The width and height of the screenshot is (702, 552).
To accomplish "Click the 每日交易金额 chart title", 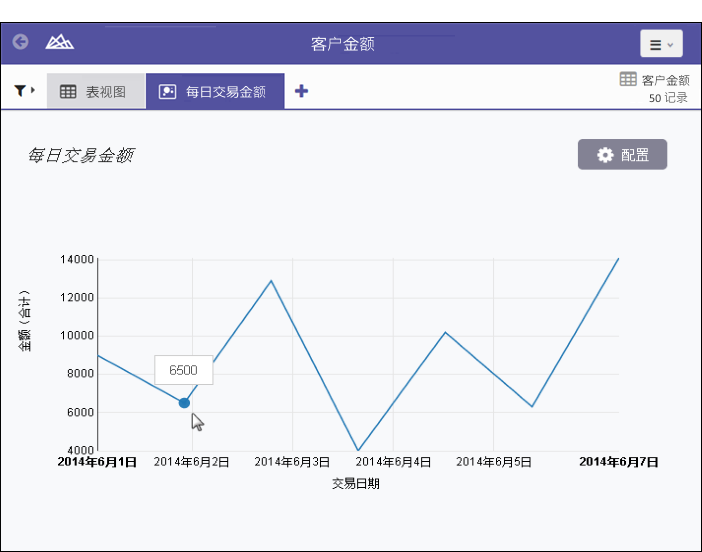I will 81,155.
